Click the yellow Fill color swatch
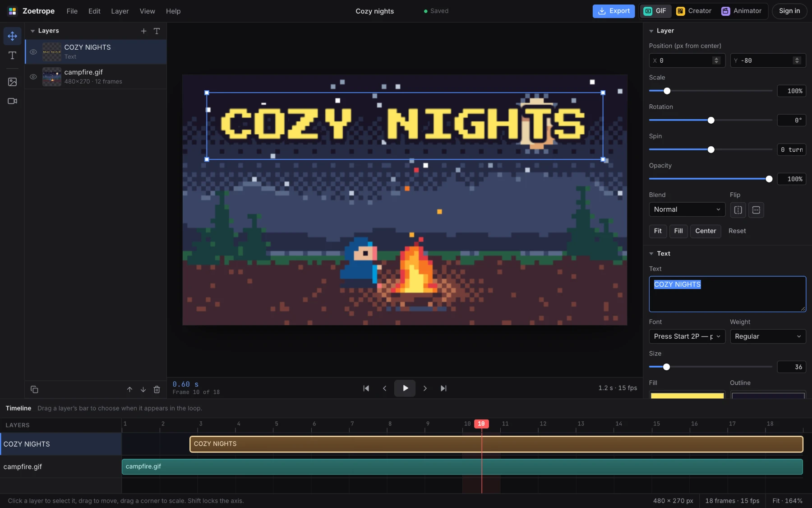The width and height of the screenshot is (812, 508). pyautogui.click(x=687, y=395)
